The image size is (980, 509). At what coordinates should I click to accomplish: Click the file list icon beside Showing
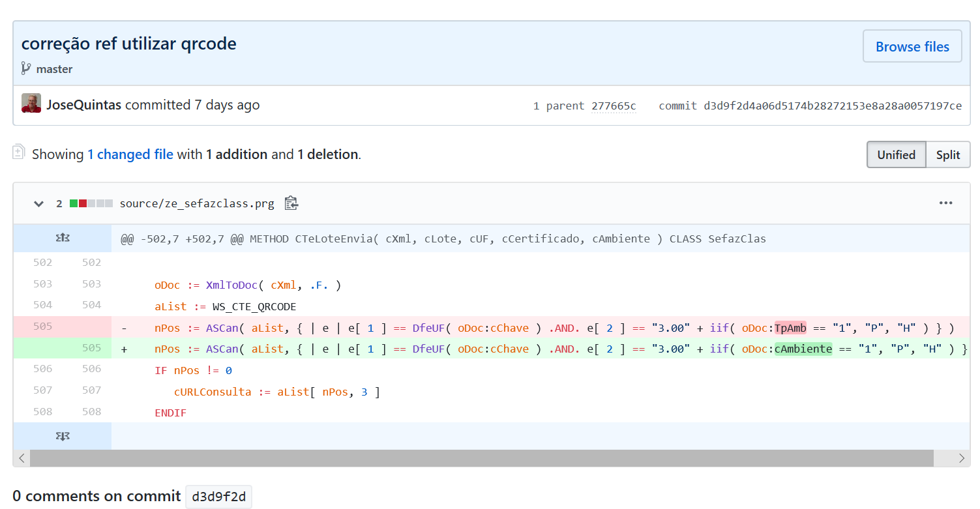coord(19,153)
